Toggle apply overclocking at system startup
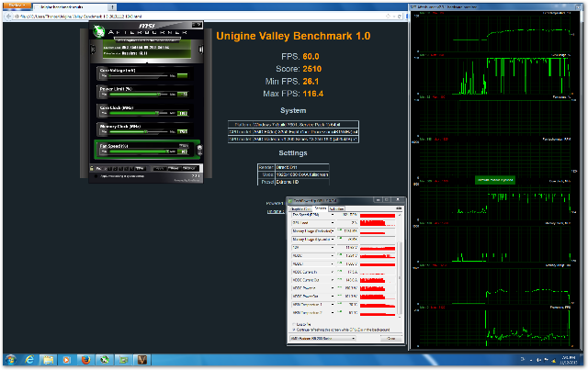 (96, 175)
